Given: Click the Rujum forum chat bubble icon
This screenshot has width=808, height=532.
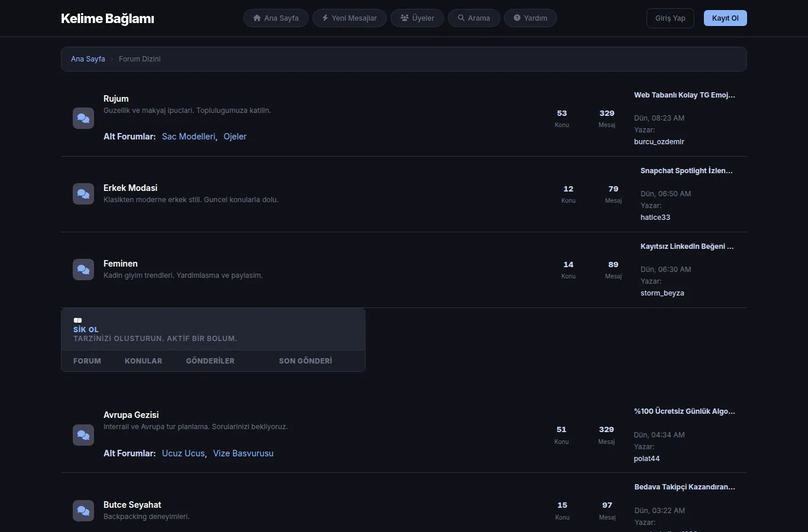Looking at the screenshot, I should 83,118.
